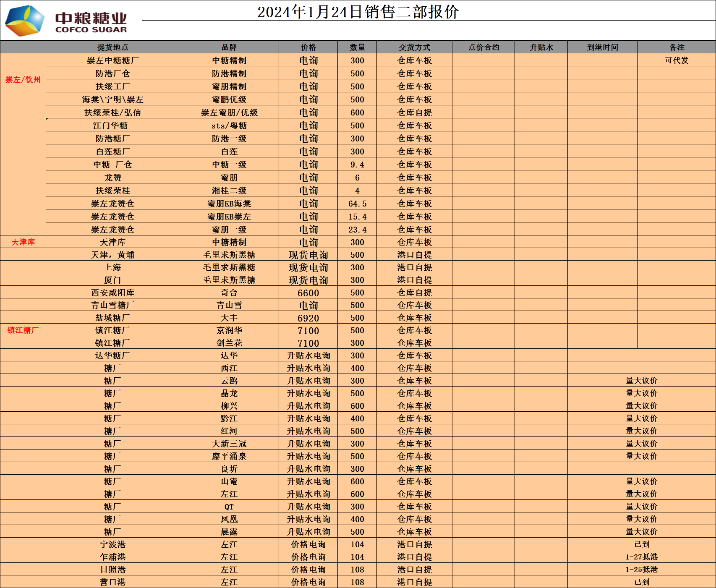The width and height of the screenshot is (716, 588).
Task: Click the 提货地点 column header
Action: [112, 47]
